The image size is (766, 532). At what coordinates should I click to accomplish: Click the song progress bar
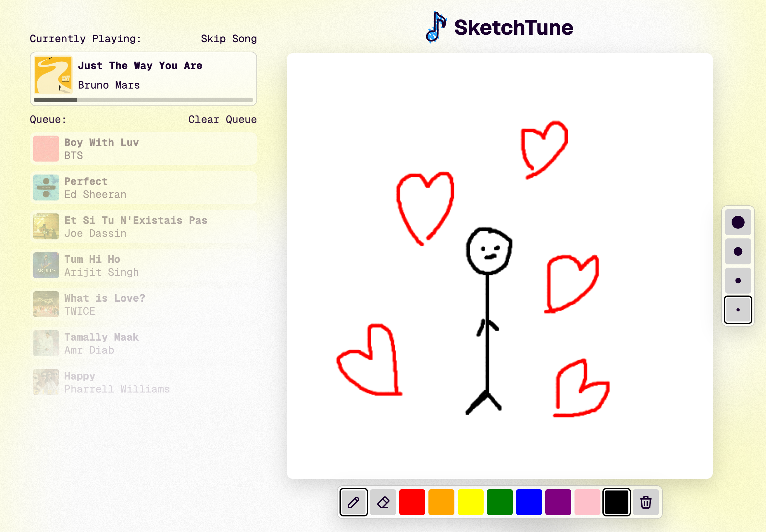[x=143, y=100]
